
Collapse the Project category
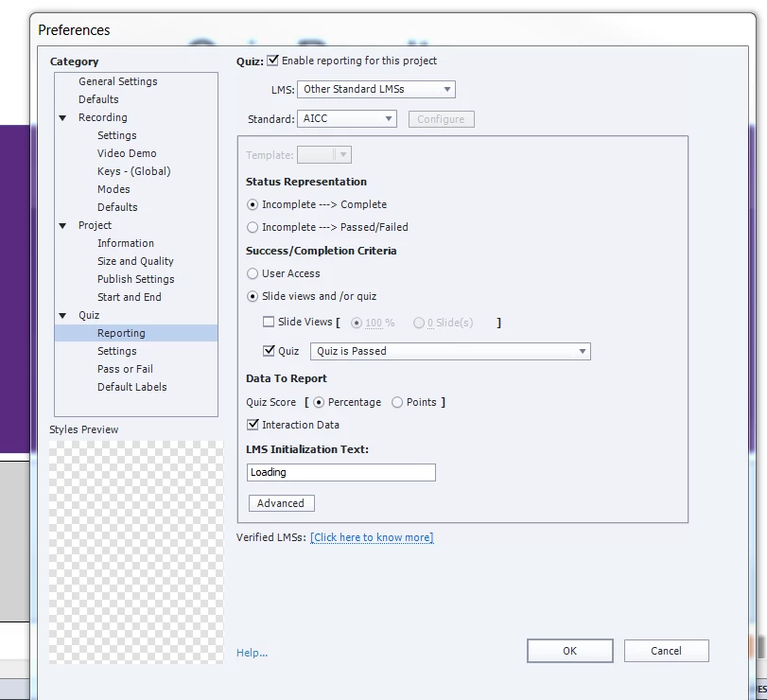pyautogui.click(x=62, y=225)
